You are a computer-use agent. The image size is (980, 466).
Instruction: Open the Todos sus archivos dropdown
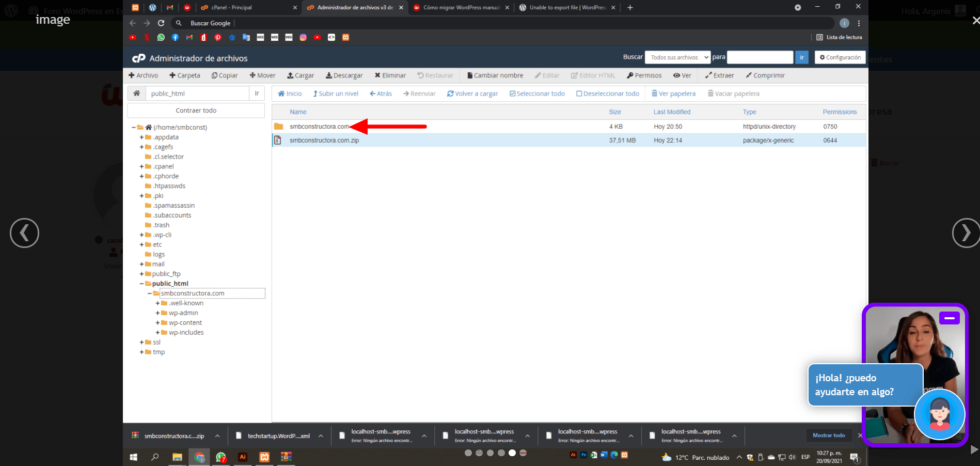point(678,57)
